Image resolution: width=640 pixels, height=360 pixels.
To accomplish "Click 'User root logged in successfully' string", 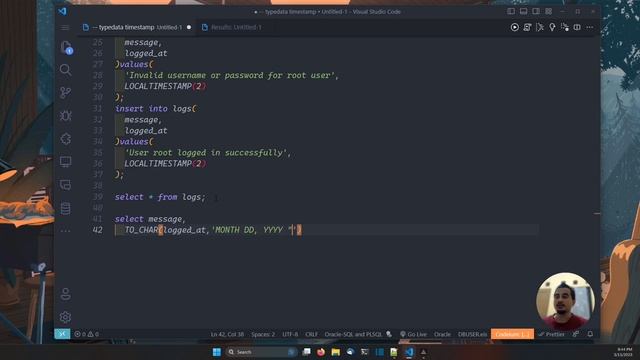I will click(208, 153).
